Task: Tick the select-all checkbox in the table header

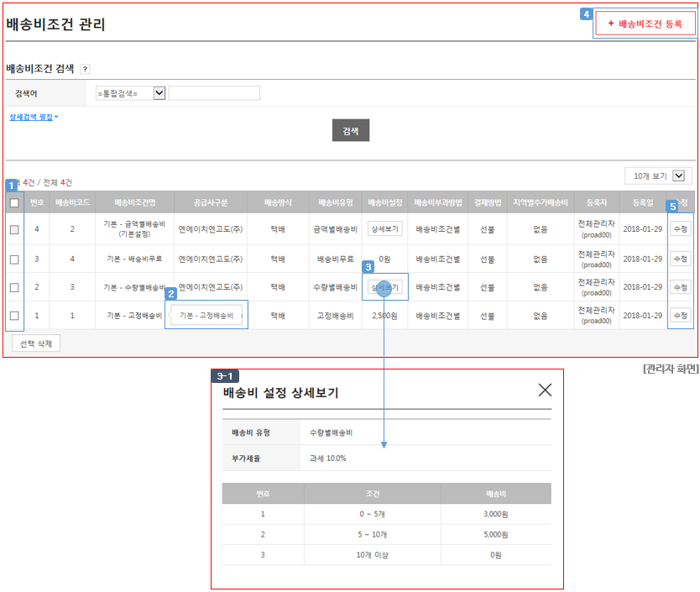Action: pyautogui.click(x=14, y=203)
